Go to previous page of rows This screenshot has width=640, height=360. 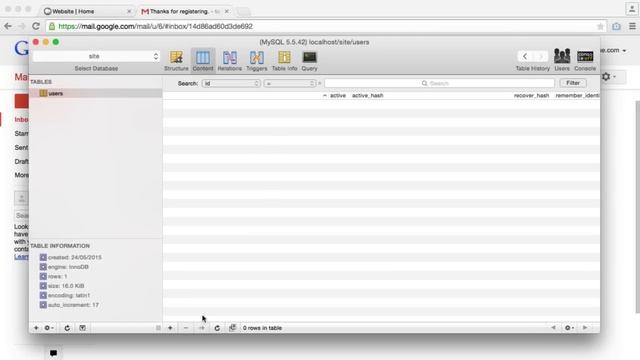pyautogui.click(x=553, y=328)
